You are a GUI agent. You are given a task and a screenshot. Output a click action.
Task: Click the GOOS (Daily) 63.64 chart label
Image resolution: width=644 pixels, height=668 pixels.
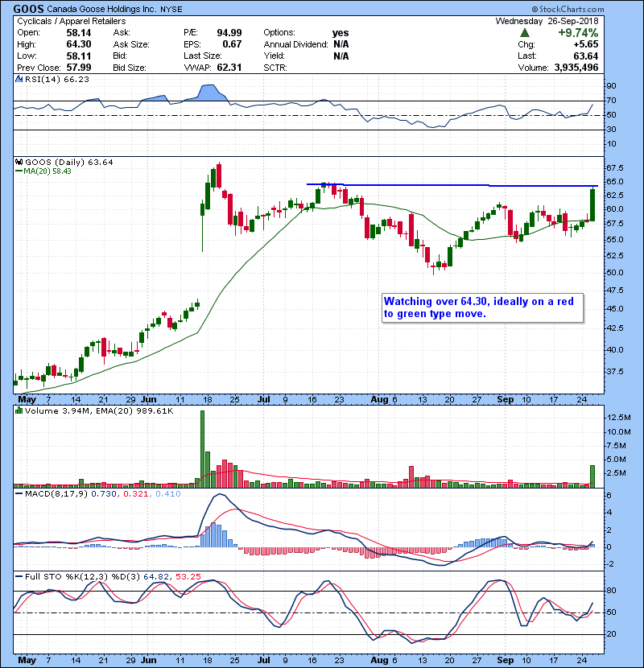pos(69,162)
